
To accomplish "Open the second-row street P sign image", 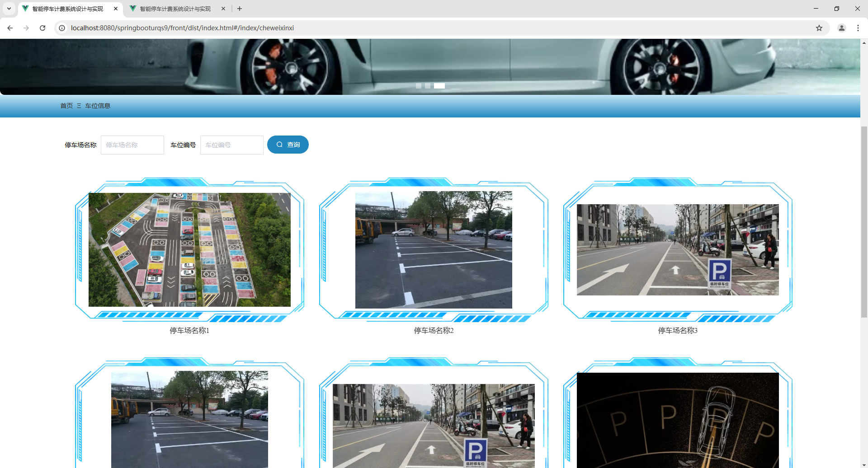I will click(434, 426).
